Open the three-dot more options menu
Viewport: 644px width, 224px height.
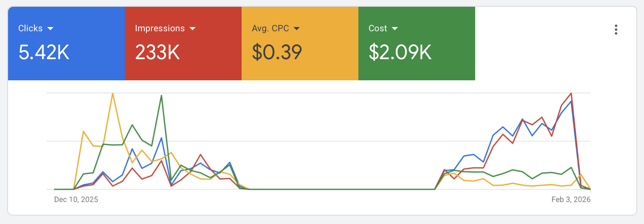click(616, 30)
